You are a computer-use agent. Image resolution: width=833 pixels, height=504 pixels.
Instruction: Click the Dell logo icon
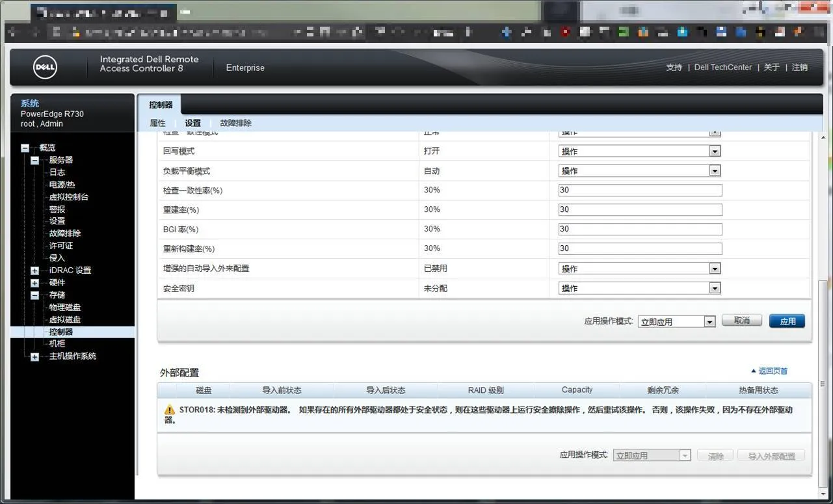tap(46, 67)
